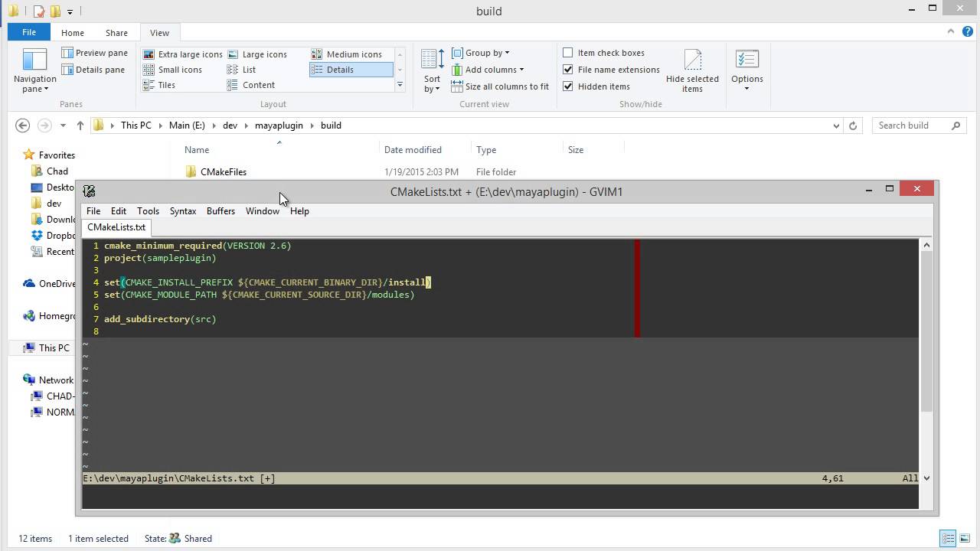980x551 pixels.
Task: Open Quick Access Toolbar customize dropdown
Action: click(x=70, y=11)
